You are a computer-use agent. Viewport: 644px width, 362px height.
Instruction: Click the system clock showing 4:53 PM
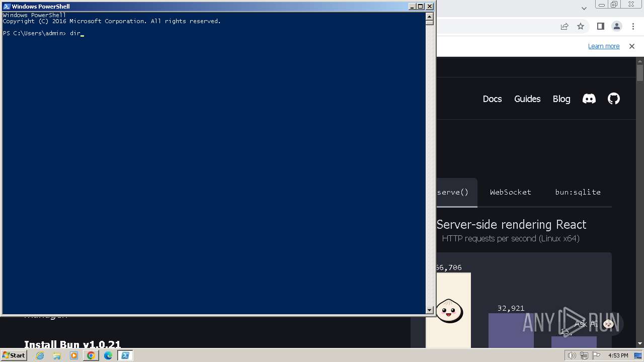pyautogui.click(x=618, y=355)
